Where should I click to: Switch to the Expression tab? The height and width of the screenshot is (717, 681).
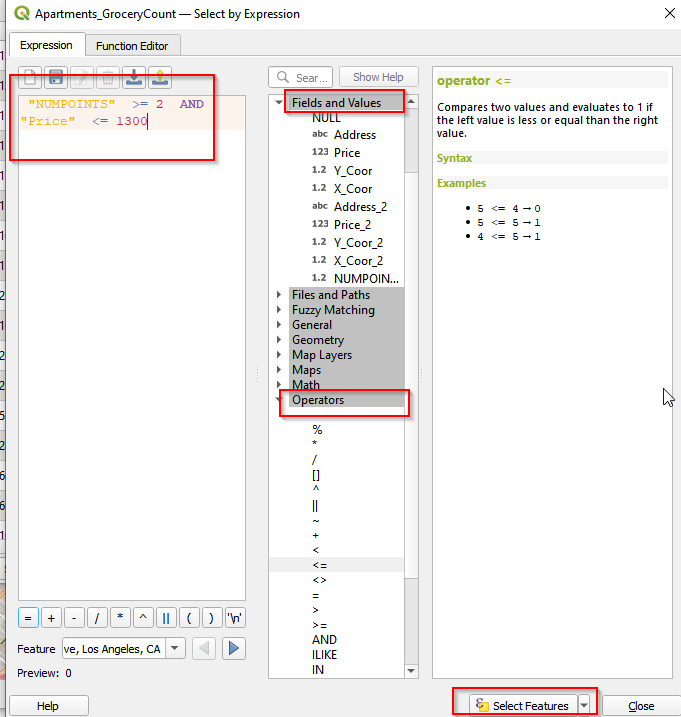[47, 45]
